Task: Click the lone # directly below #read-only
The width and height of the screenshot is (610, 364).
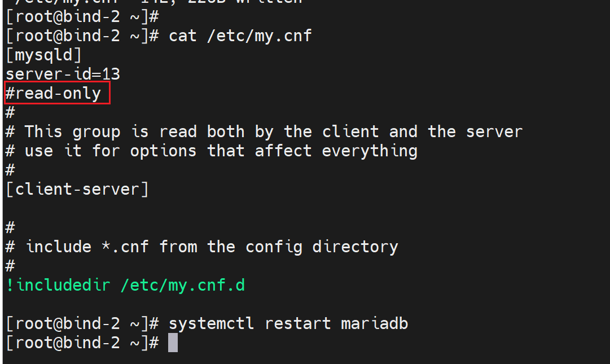Action: [10, 112]
